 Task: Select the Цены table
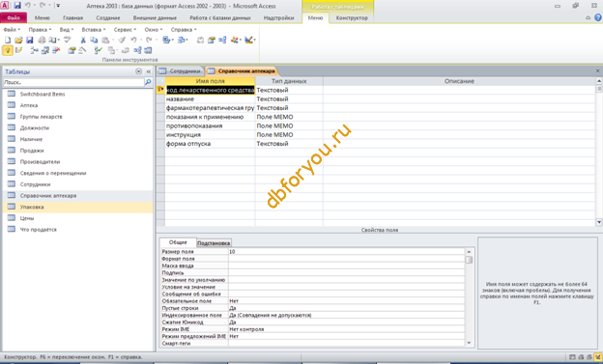[27, 218]
